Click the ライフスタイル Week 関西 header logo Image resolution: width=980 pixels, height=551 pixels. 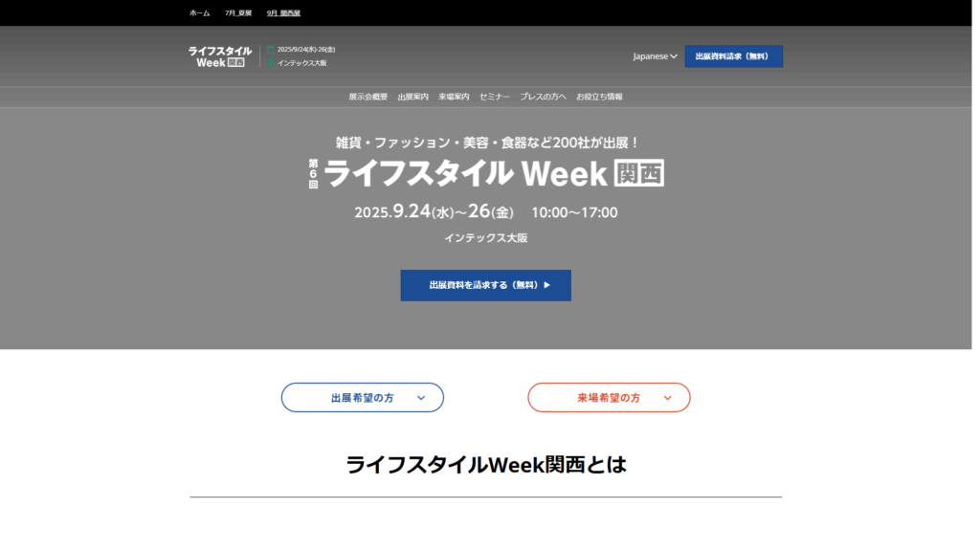[x=220, y=56]
